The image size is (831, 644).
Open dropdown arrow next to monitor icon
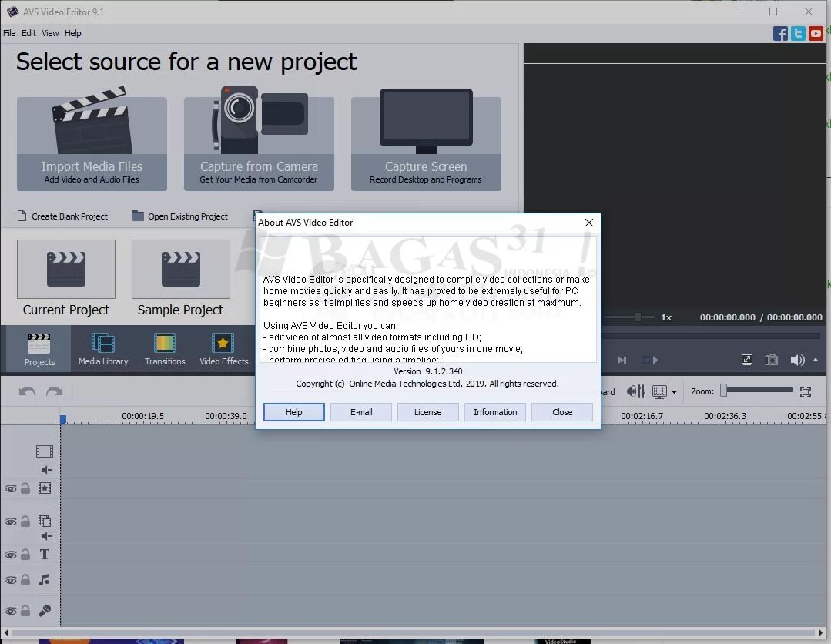click(674, 392)
